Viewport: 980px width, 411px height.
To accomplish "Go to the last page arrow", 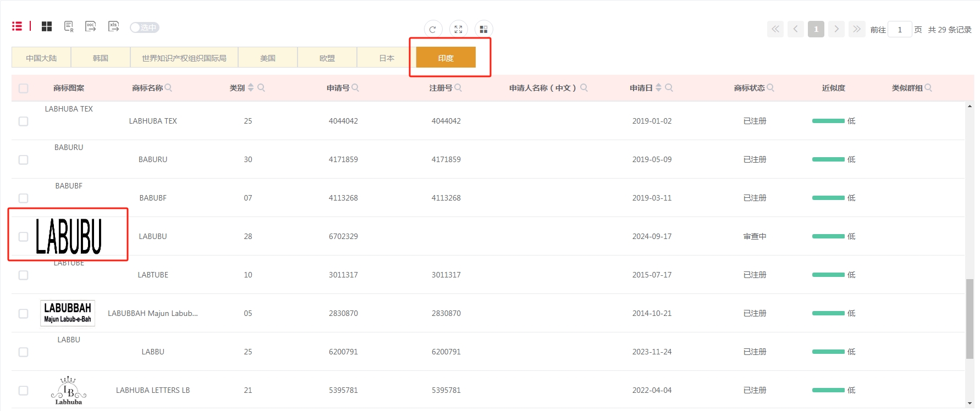I will 856,29.
